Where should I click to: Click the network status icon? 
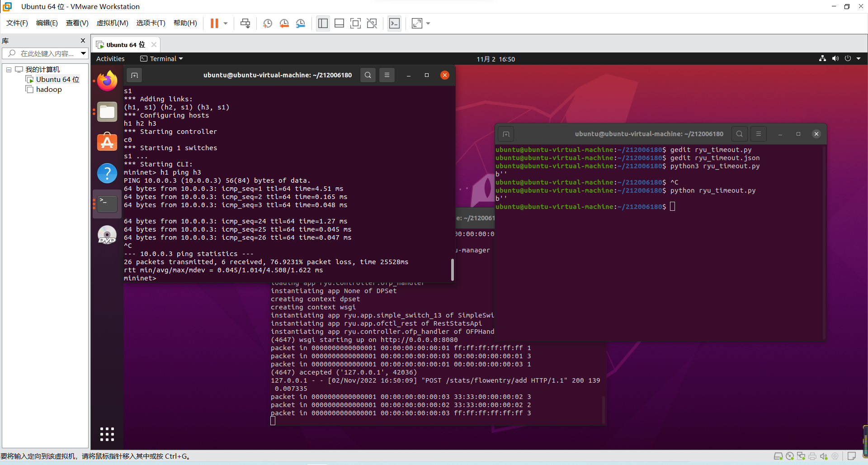(822, 59)
